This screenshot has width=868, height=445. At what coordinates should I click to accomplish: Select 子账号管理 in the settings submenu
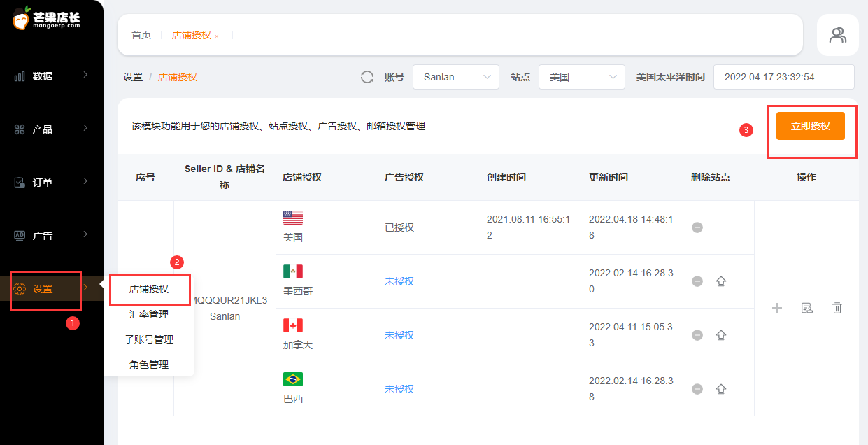[x=149, y=339]
